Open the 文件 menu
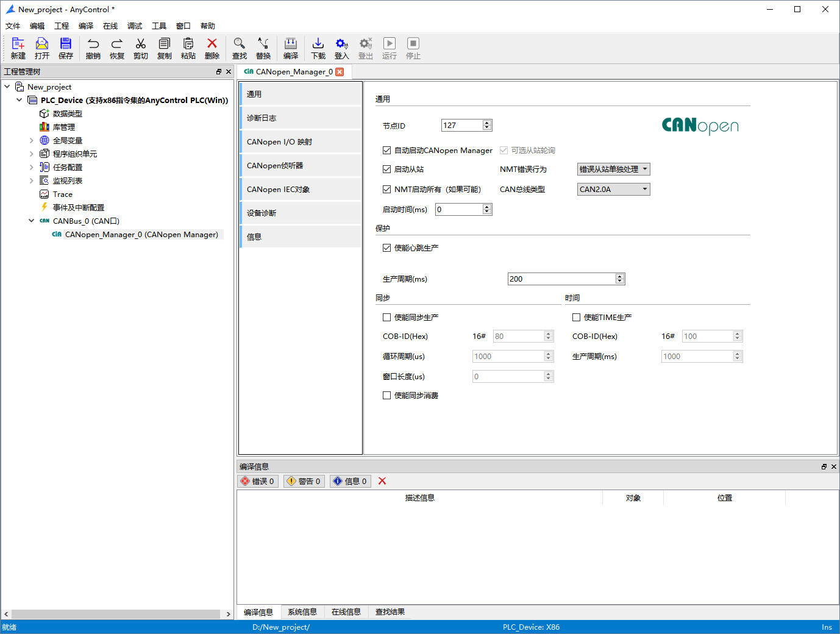Viewport: 840px width, 634px height. tap(13, 26)
